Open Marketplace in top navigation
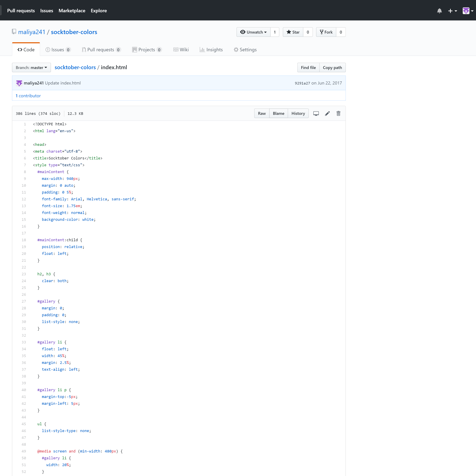This screenshot has height=476, width=476. (72, 11)
